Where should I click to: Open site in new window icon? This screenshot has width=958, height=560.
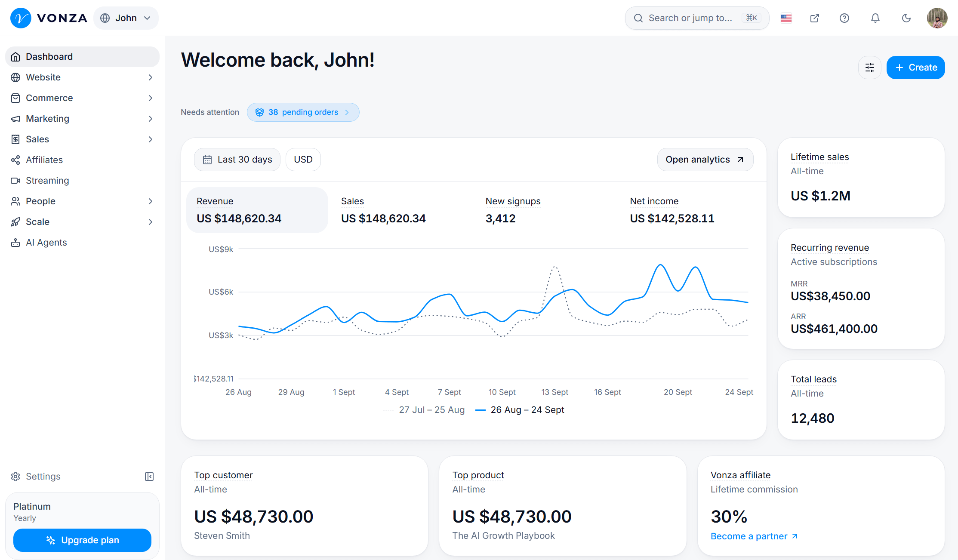coord(815,18)
